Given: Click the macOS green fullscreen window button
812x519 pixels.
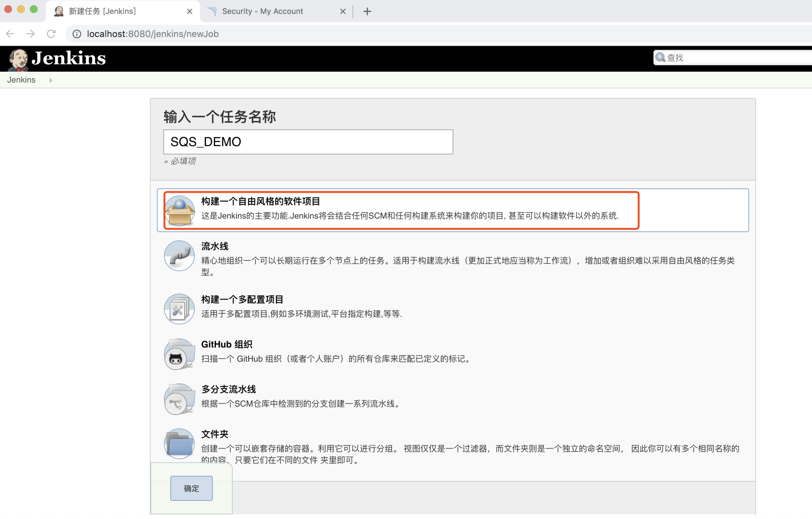Looking at the screenshot, I should 34,9.
